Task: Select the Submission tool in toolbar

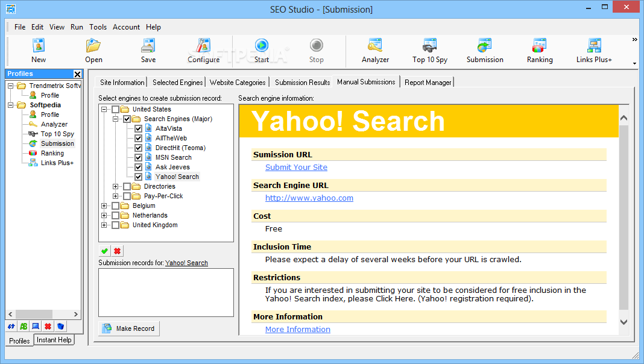Action: coord(485,51)
